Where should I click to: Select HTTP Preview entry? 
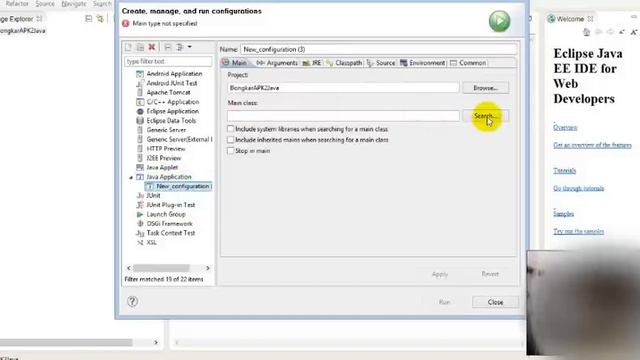(166, 149)
